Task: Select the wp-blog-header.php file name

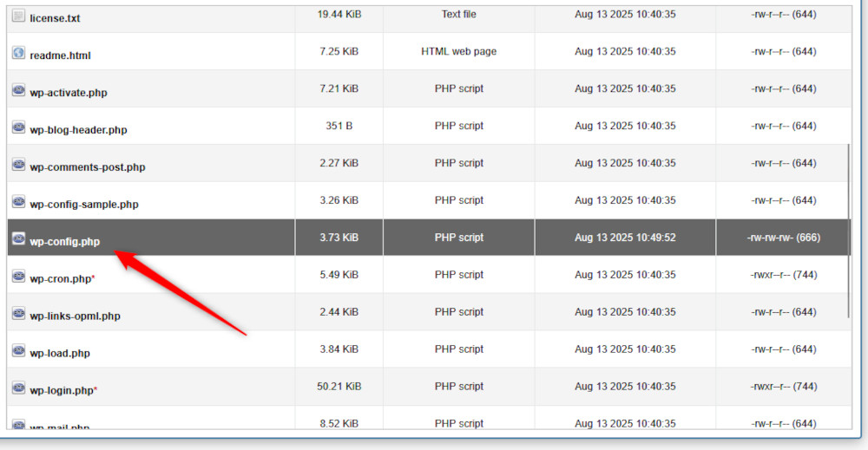Action: click(78, 130)
